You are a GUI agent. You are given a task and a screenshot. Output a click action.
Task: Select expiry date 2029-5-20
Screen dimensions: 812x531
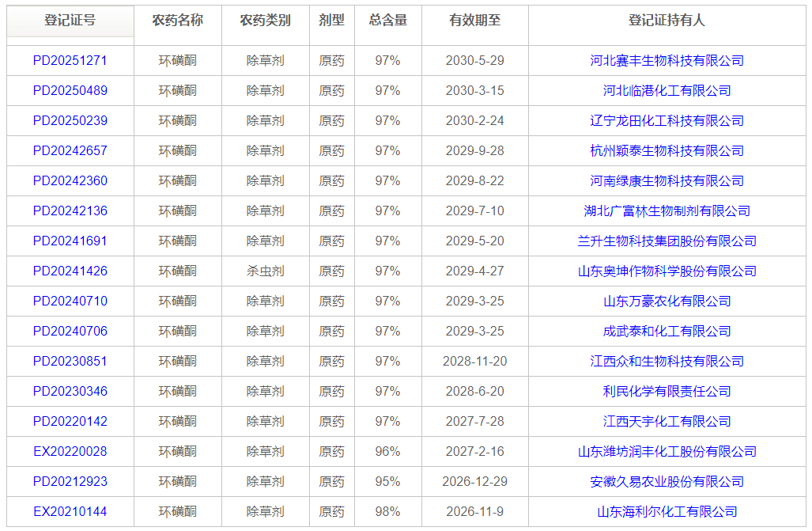pyautogui.click(x=475, y=241)
